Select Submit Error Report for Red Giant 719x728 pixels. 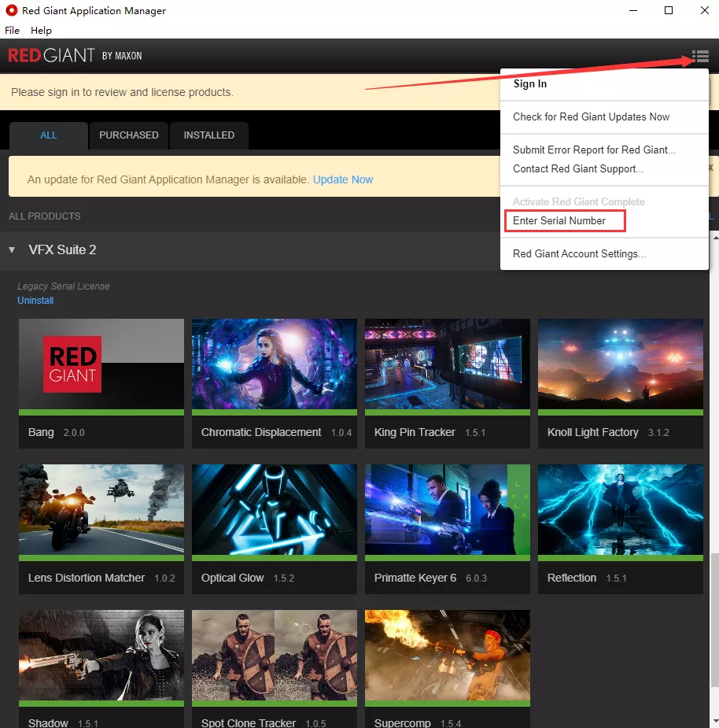coord(594,150)
